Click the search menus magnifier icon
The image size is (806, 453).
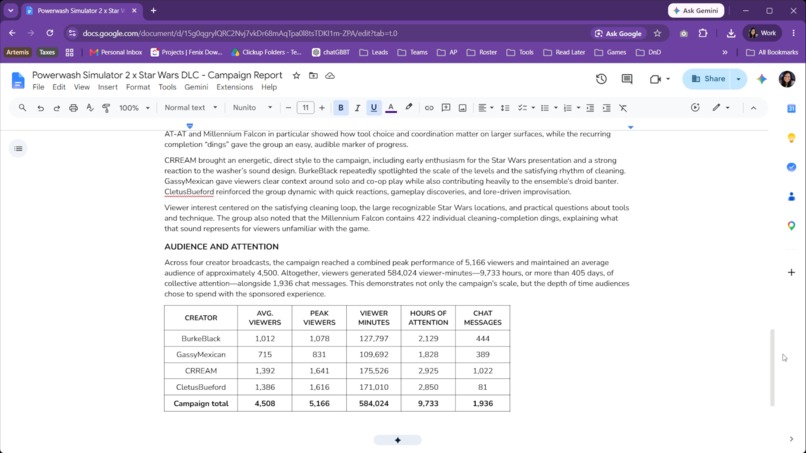click(22, 108)
